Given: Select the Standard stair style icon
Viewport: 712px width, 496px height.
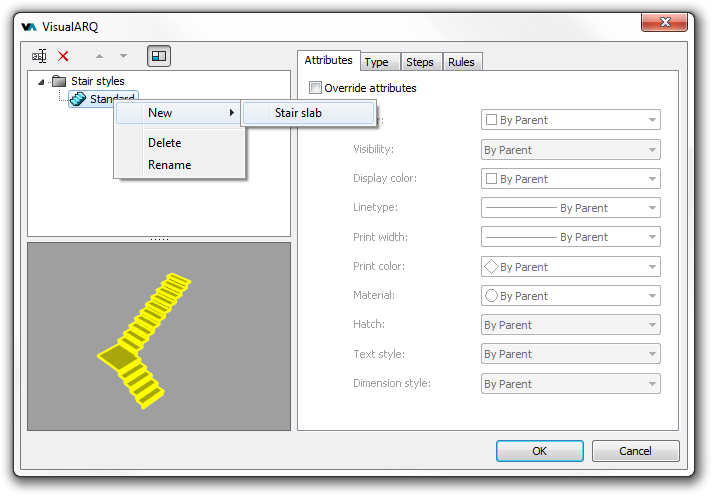Looking at the screenshot, I should point(78,99).
